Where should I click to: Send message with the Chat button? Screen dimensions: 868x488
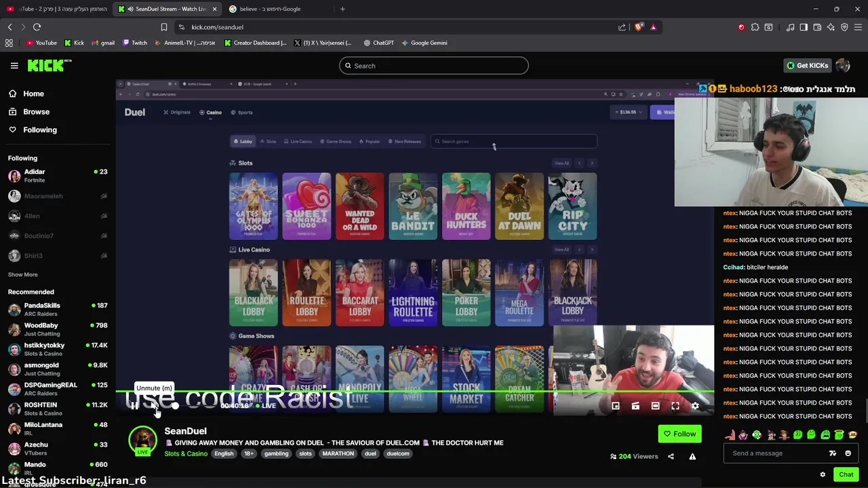coord(846,474)
